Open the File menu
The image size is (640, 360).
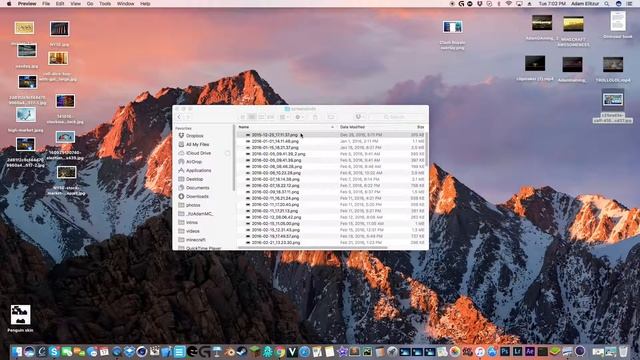pyautogui.click(x=46, y=4)
